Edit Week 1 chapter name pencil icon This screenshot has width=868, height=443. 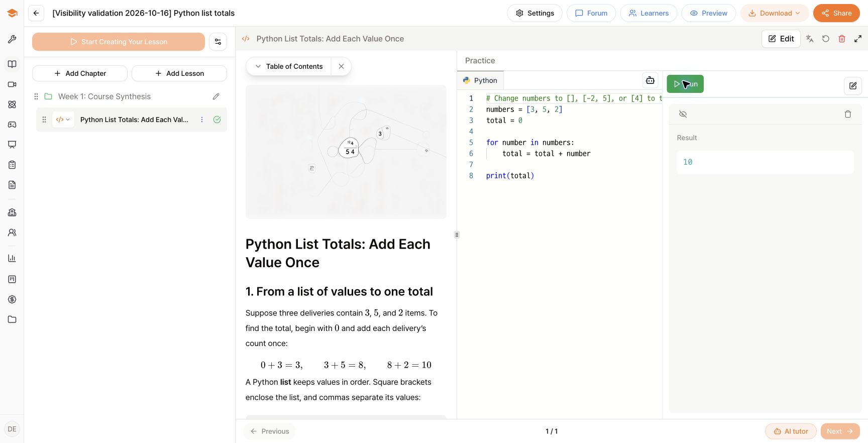pos(216,96)
